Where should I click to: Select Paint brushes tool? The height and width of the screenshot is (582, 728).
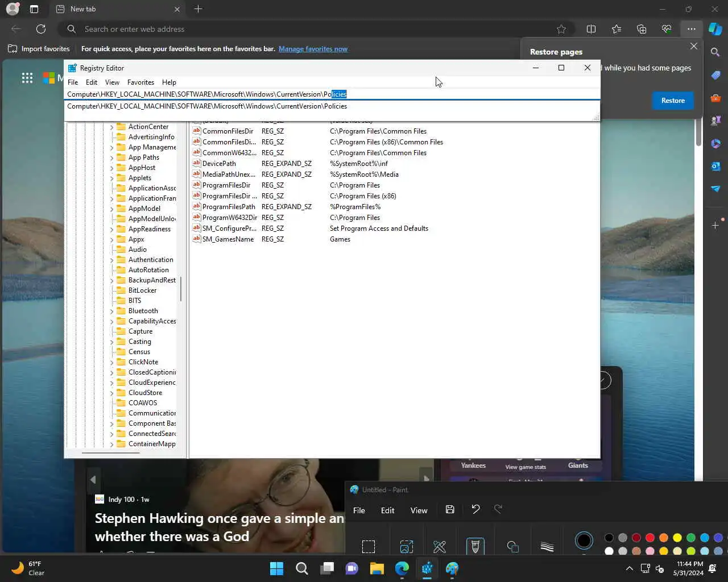point(475,547)
